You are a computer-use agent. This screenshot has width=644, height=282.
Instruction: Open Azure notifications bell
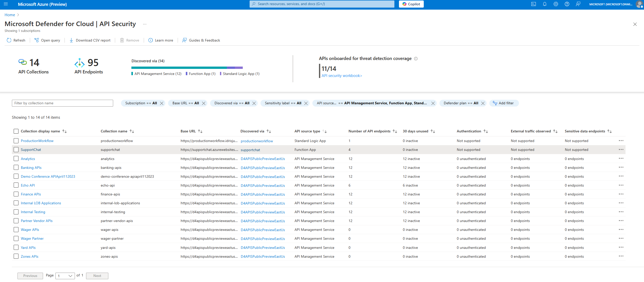[545, 4]
